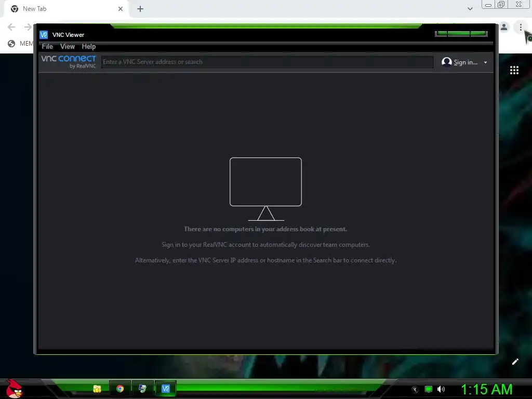Open the taskbar icon between Chrome and VNC
The width and height of the screenshot is (532, 399).
(142, 389)
